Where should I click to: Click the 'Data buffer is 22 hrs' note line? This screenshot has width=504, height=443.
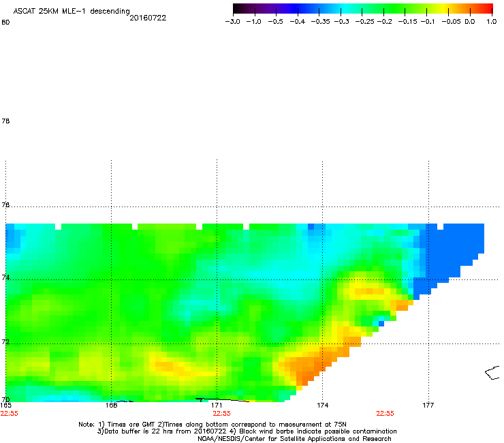tap(247, 431)
